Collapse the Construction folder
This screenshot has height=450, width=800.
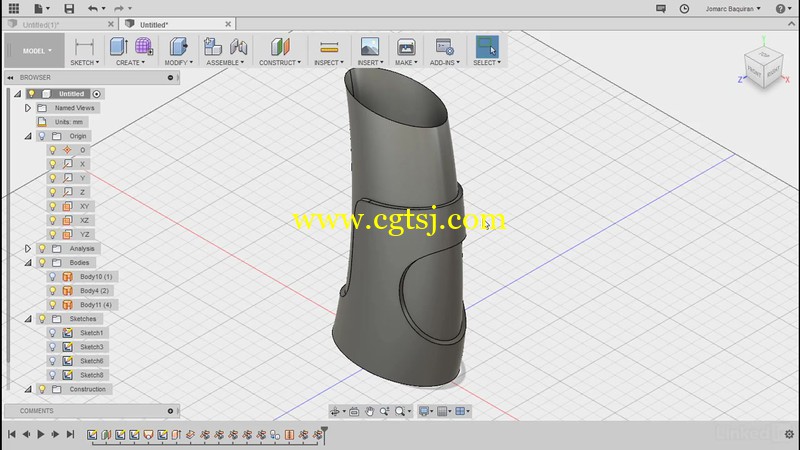pos(28,389)
